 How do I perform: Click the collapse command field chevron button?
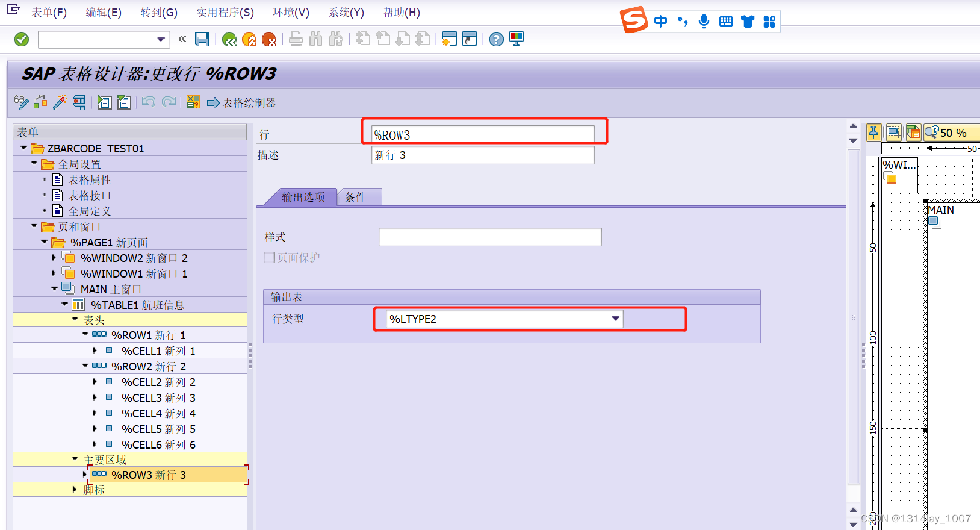182,39
